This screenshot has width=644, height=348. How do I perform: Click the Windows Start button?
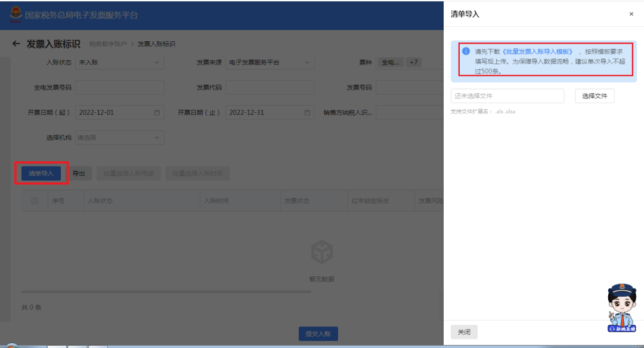coord(12,346)
